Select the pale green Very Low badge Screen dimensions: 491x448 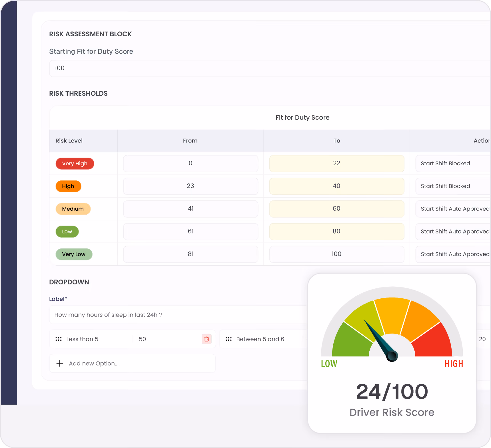[74, 254]
